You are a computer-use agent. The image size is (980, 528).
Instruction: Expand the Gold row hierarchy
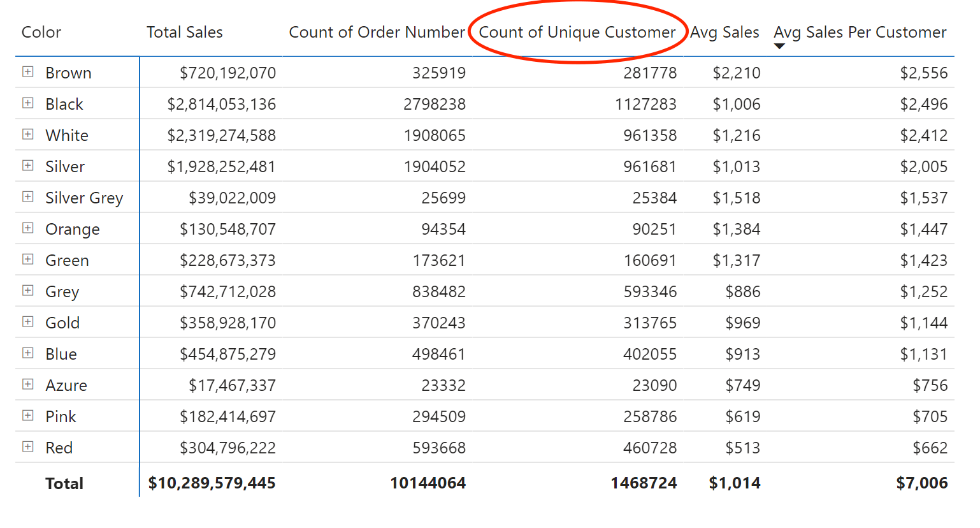tap(27, 322)
